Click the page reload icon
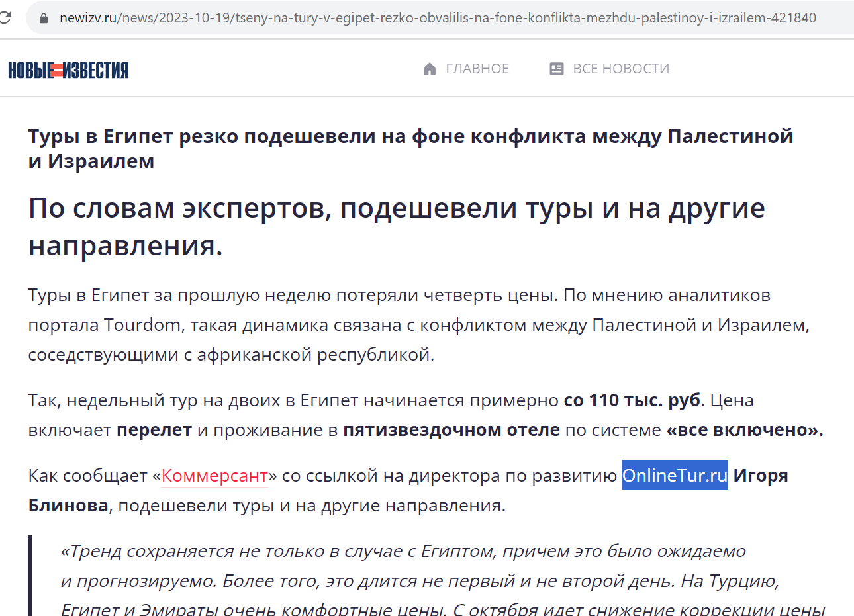854x616 pixels. tap(5, 18)
